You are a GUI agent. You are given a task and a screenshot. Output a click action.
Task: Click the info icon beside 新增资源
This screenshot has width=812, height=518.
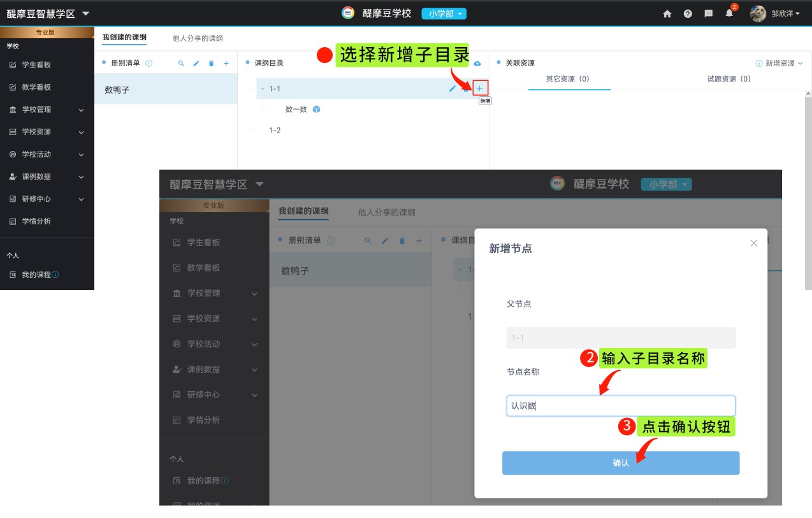758,63
